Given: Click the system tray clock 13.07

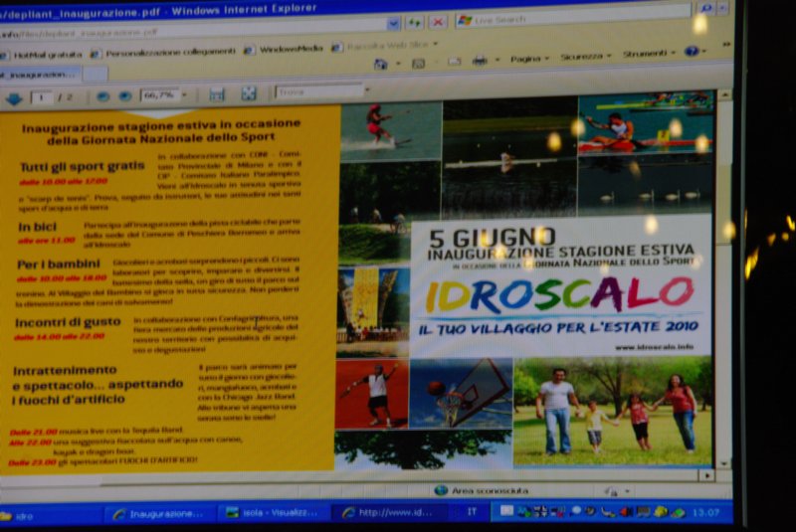Looking at the screenshot, I should [x=705, y=513].
